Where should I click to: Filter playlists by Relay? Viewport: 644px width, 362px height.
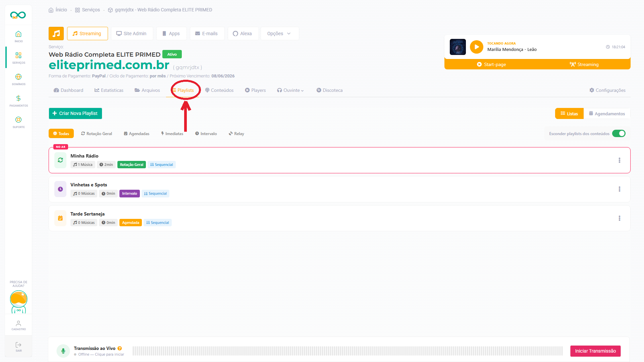(236, 133)
